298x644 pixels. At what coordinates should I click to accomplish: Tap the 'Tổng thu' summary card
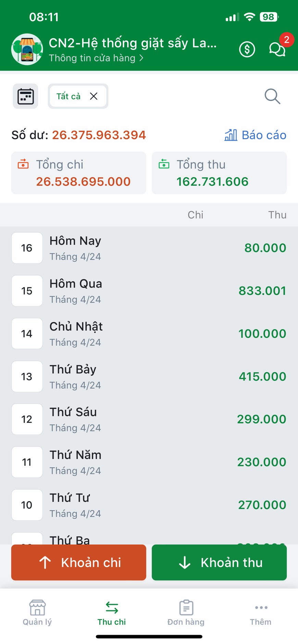pos(219,173)
